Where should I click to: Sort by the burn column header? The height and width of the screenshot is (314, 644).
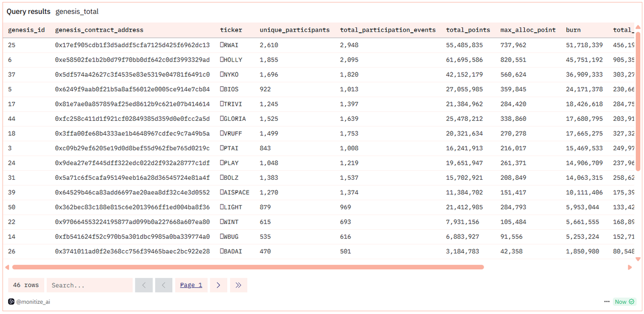pyautogui.click(x=573, y=30)
